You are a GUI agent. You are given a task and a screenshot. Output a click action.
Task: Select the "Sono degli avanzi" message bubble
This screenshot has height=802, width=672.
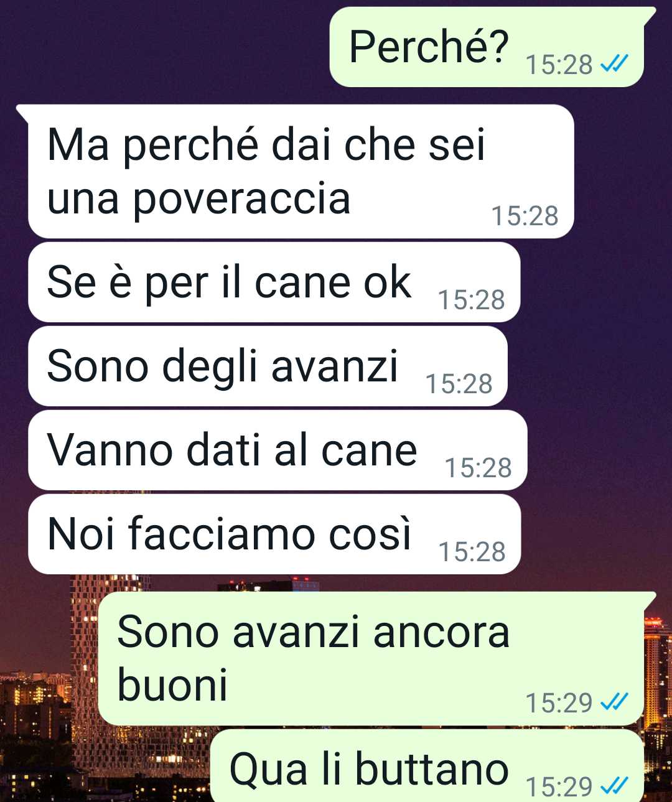pos(268,366)
